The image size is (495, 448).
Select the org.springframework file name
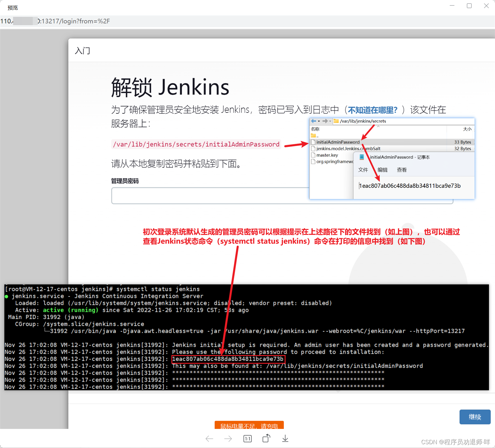[335, 162]
